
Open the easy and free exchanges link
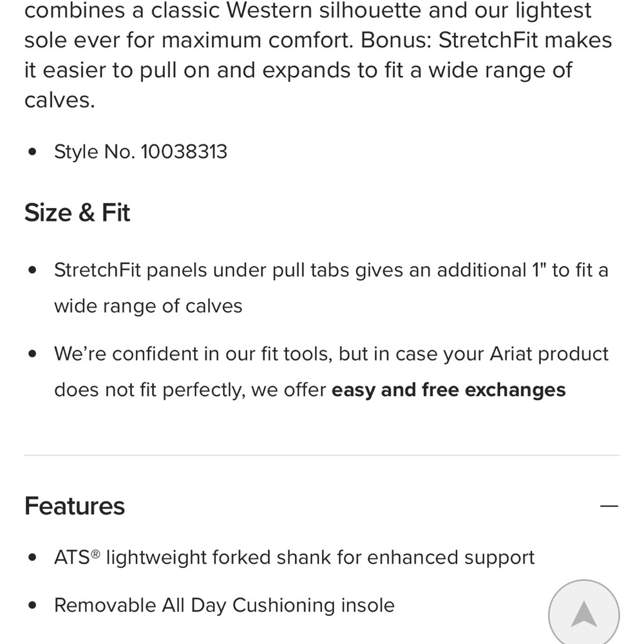coord(448,390)
